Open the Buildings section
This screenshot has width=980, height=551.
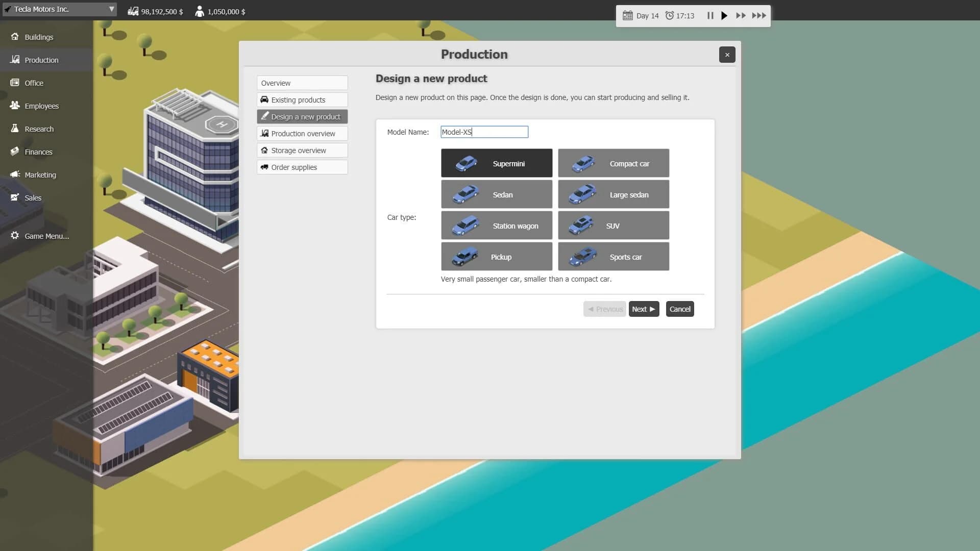tap(38, 37)
